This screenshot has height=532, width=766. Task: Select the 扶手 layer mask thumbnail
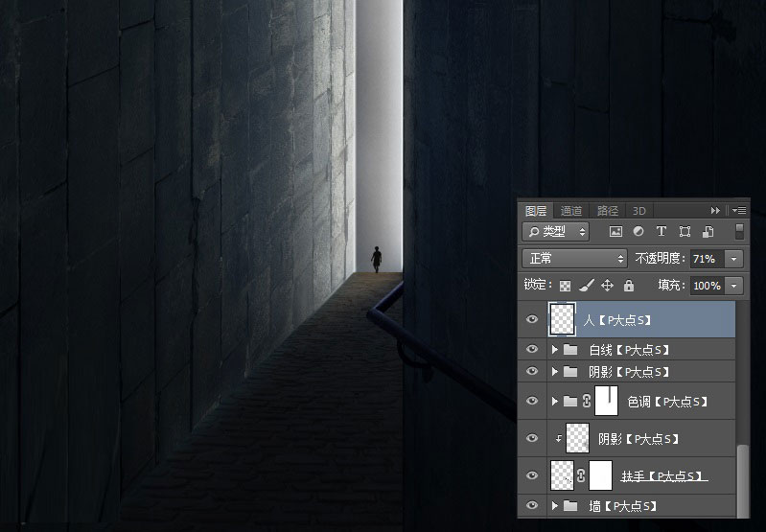601,475
